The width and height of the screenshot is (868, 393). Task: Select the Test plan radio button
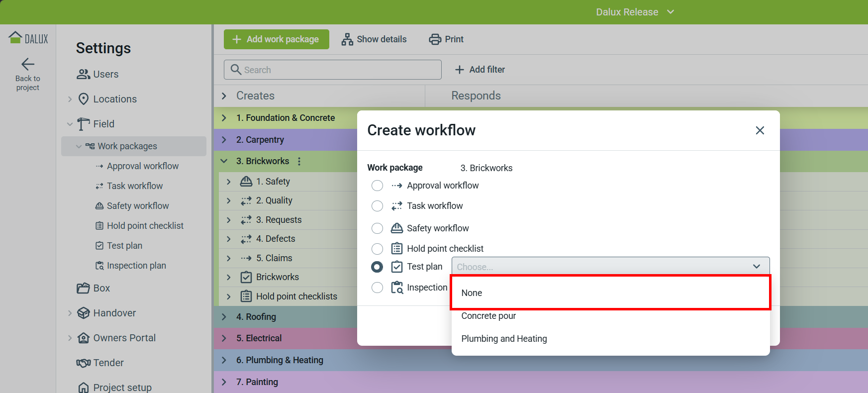tap(378, 267)
